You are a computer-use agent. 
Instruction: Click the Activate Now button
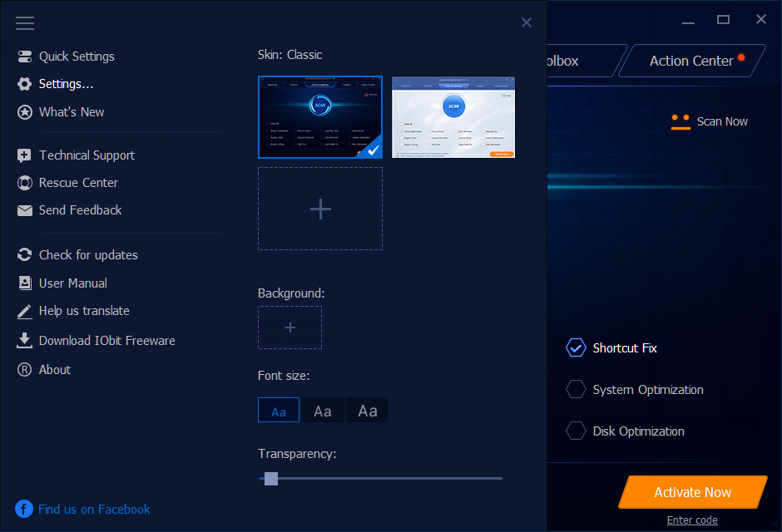pos(692,492)
